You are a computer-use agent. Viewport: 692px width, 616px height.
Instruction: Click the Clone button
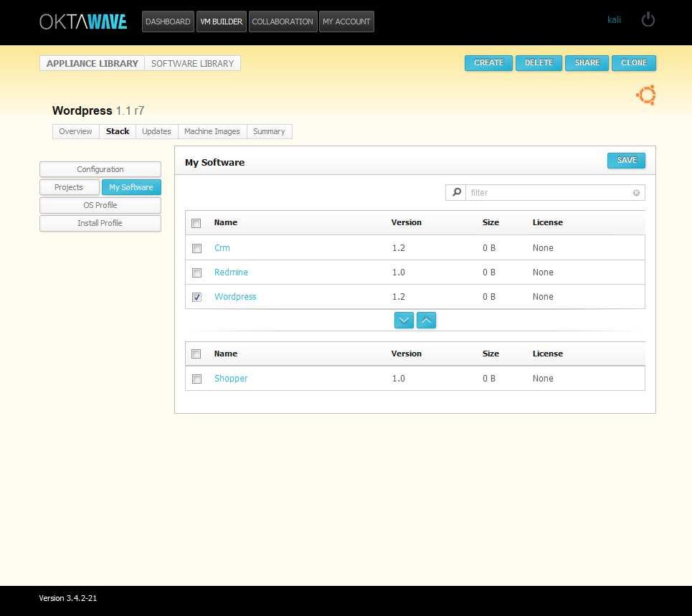634,62
